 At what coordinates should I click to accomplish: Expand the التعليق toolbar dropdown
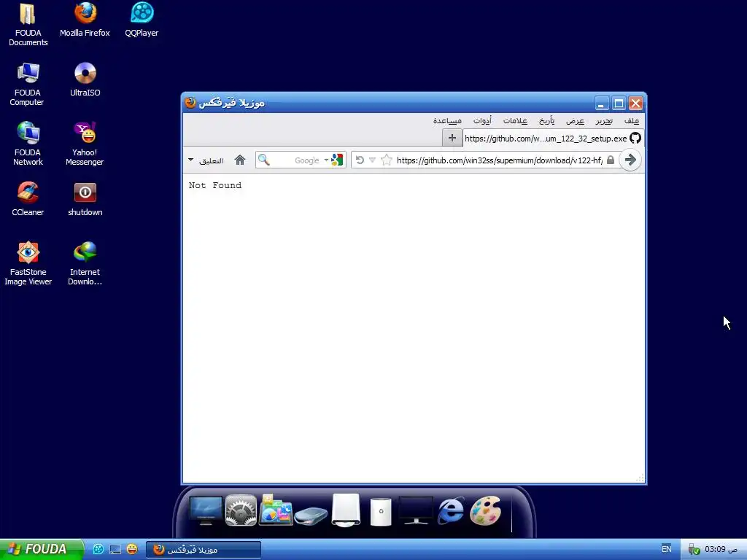click(x=190, y=160)
